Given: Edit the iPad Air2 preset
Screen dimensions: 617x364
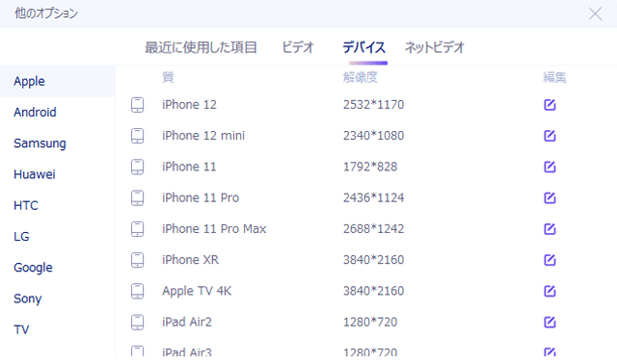Looking at the screenshot, I should click(x=550, y=322).
